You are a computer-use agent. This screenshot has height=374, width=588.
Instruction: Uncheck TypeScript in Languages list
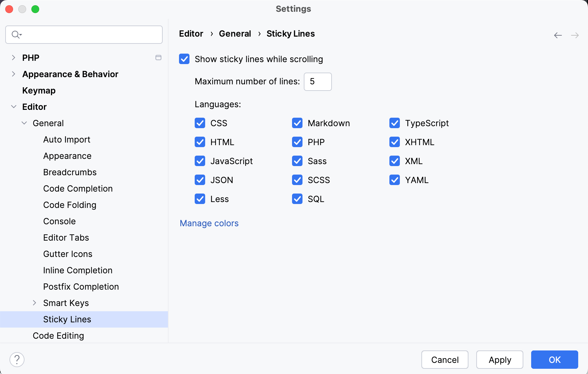[395, 123]
